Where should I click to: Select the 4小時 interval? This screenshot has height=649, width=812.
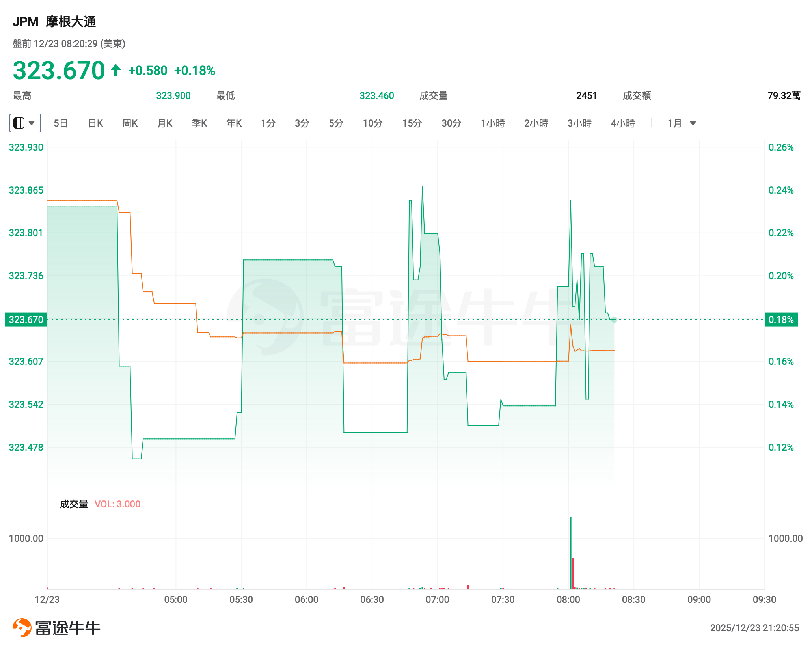(623, 123)
